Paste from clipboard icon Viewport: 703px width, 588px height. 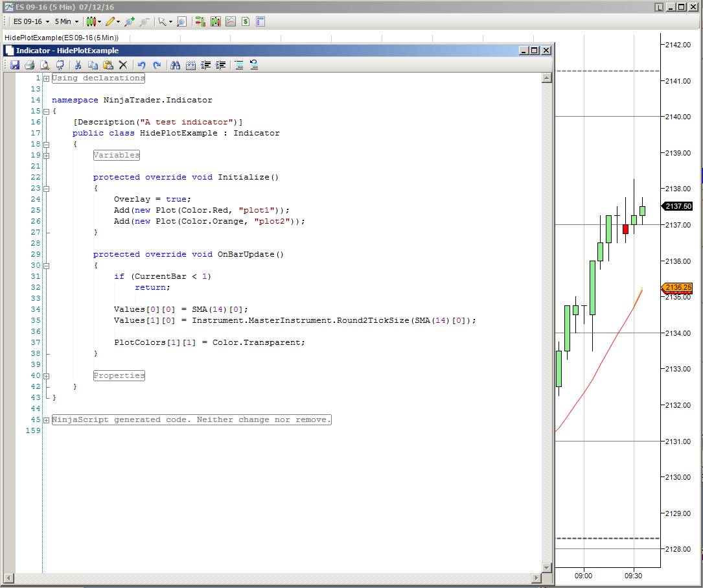[108, 65]
